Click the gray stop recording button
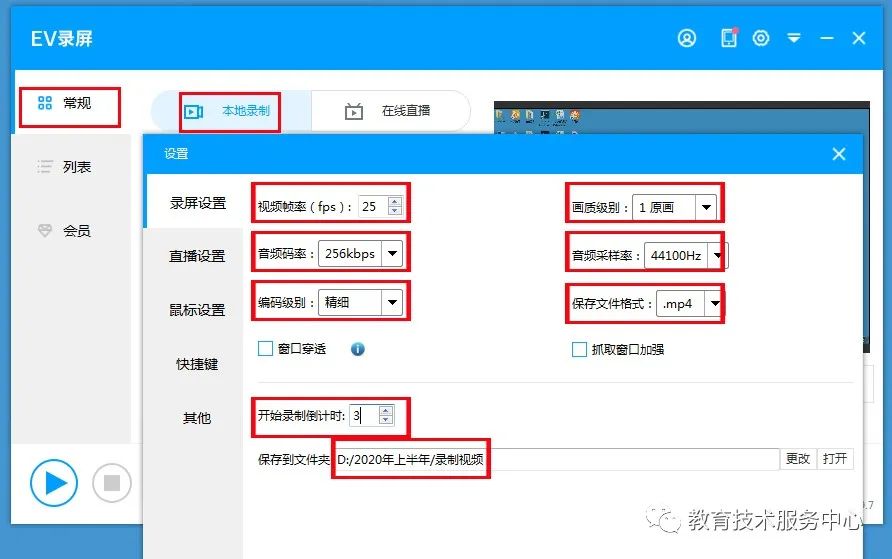The image size is (892, 559). 112,483
